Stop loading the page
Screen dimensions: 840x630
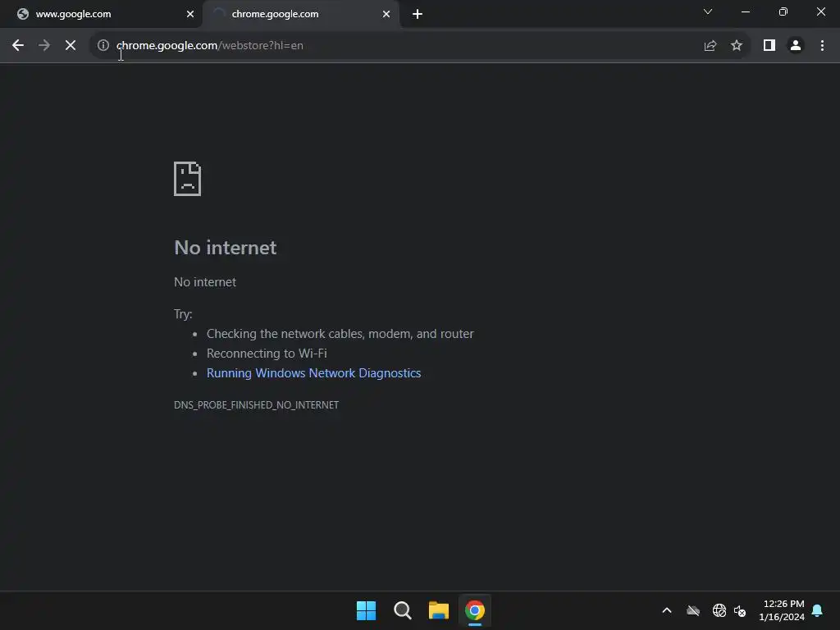71,46
